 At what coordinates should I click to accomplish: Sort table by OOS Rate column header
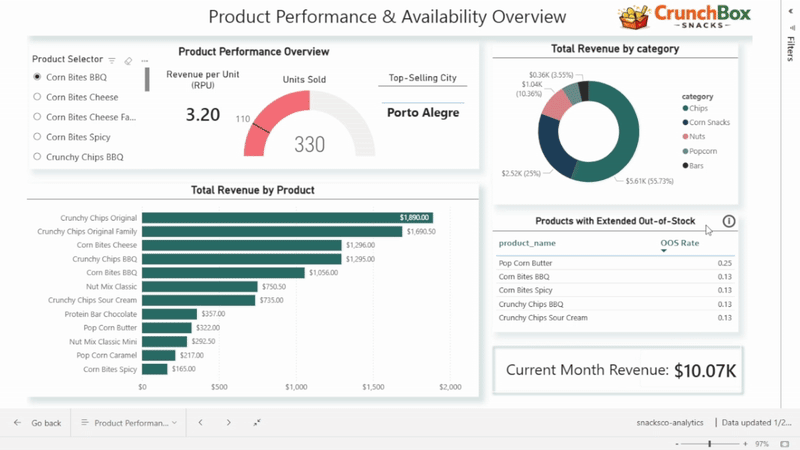[679, 243]
